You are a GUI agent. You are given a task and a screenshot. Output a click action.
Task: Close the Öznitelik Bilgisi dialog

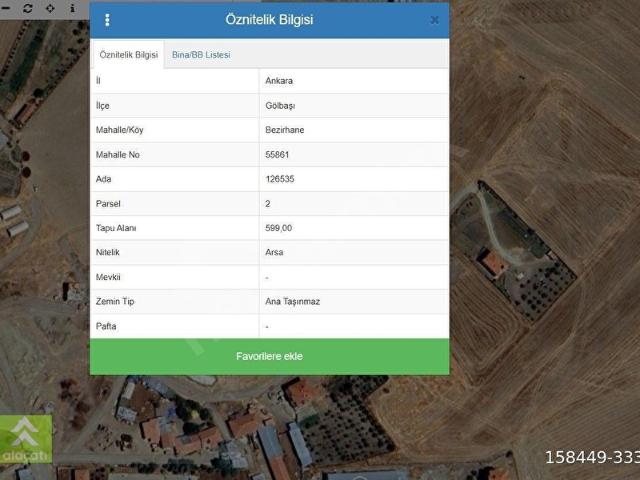pyautogui.click(x=435, y=20)
